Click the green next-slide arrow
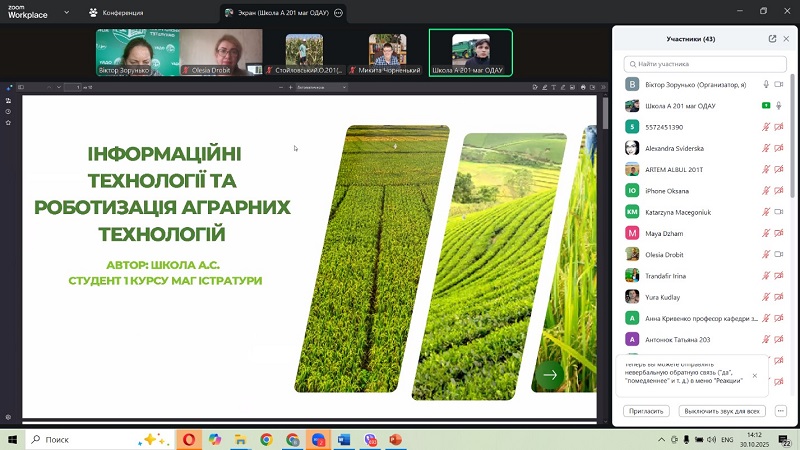800x450 pixels. [x=549, y=375]
